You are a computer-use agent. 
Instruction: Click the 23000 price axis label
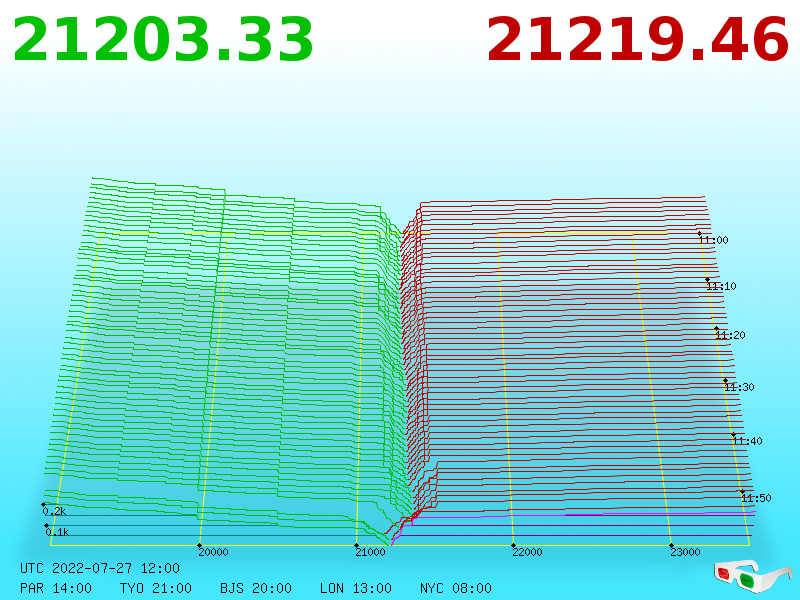(685, 552)
